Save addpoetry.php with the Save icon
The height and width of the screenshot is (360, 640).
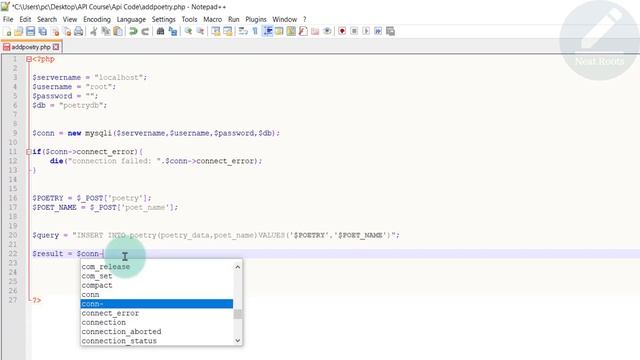point(30,31)
